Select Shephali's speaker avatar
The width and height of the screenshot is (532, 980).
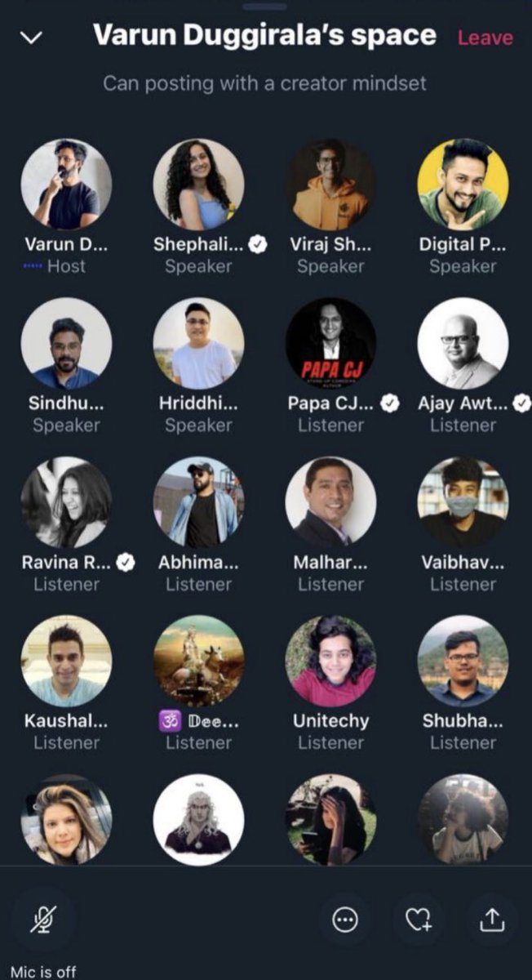pos(198,184)
